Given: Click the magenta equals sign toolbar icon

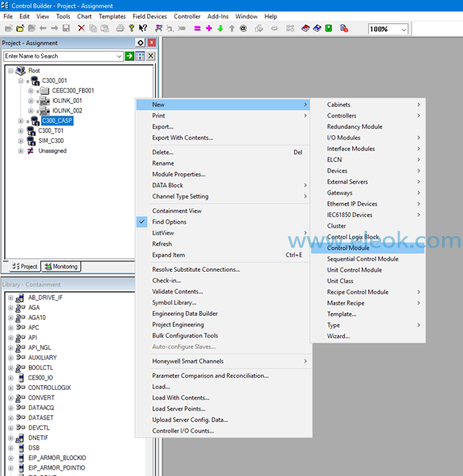Looking at the screenshot, I should click(x=198, y=28).
